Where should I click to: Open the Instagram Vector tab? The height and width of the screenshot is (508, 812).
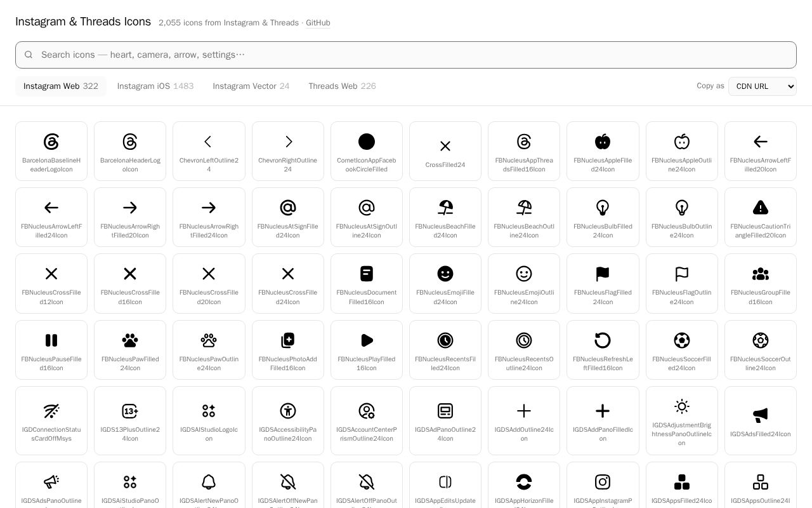(251, 86)
